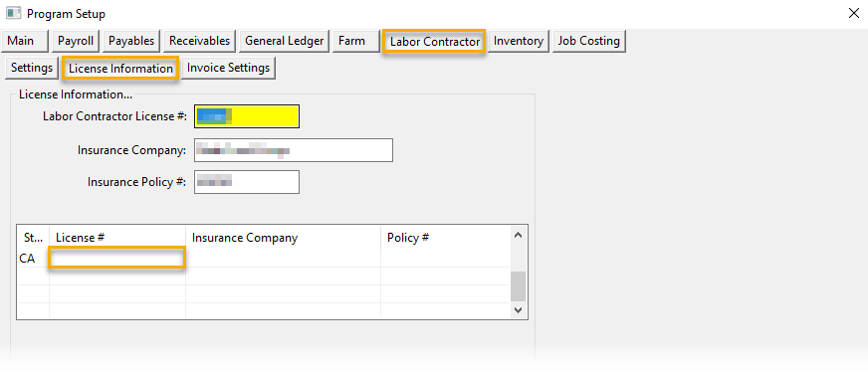Click into the Insurance Company field
This screenshot has height=372, width=868.
[x=294, y=150]
